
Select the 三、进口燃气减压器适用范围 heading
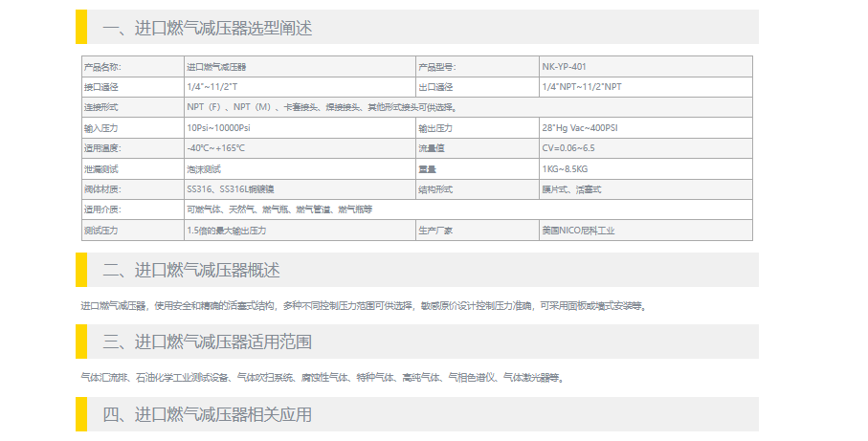pos(208,342)
